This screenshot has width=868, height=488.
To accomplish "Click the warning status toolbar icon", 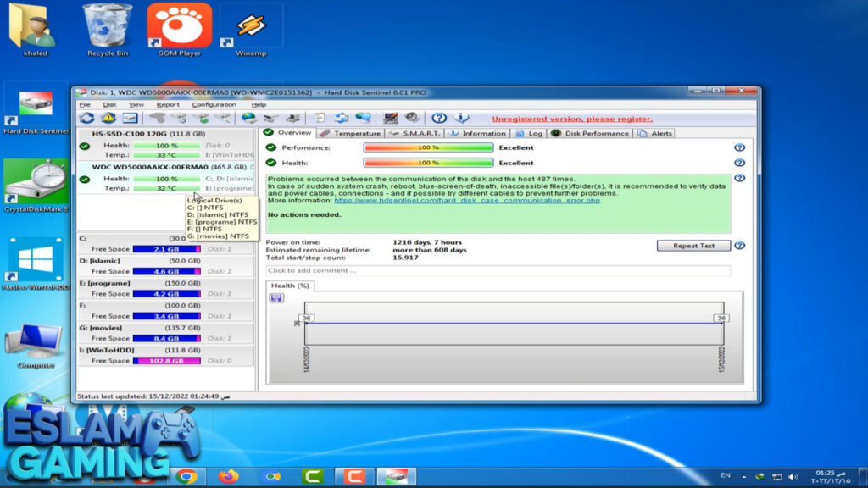I will pos(108,119).
